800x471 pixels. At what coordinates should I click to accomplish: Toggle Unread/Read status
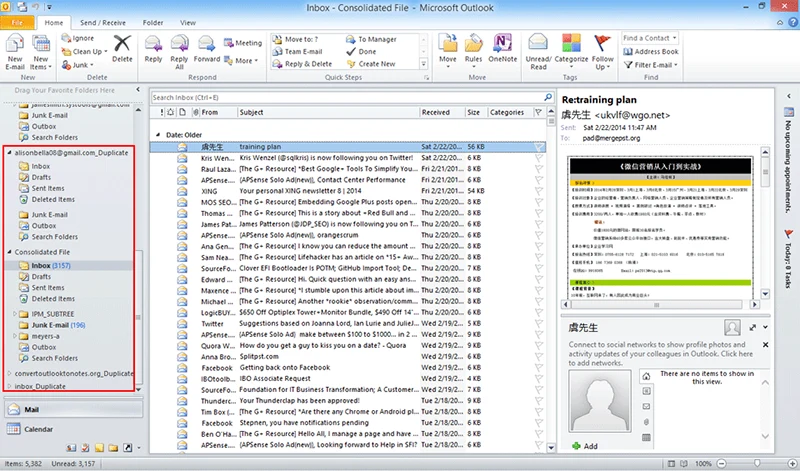click(538, 52)
